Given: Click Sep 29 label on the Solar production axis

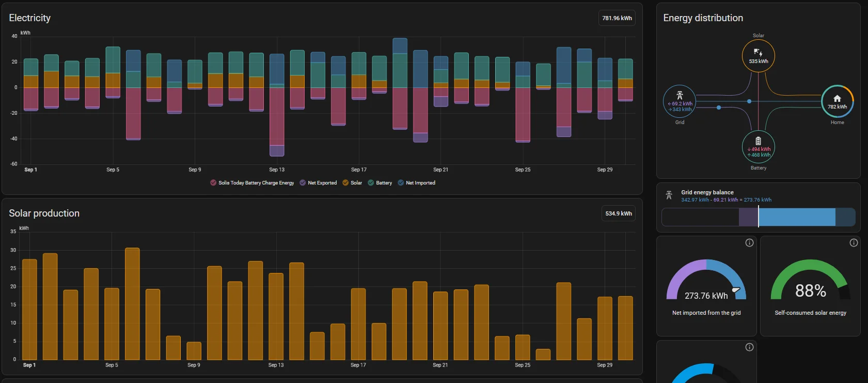Looking at the screenshot, I should pyautogui.click(x=605, y=365).
